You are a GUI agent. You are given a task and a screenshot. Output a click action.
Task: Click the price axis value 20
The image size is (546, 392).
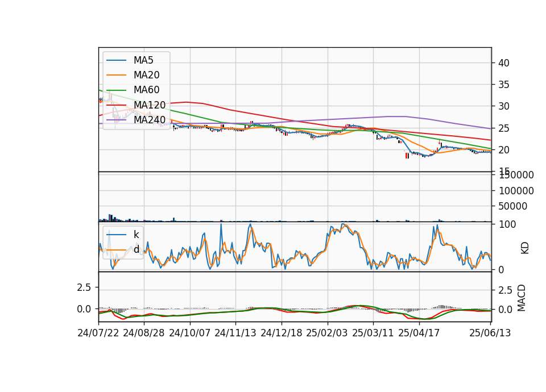[504, 150]
